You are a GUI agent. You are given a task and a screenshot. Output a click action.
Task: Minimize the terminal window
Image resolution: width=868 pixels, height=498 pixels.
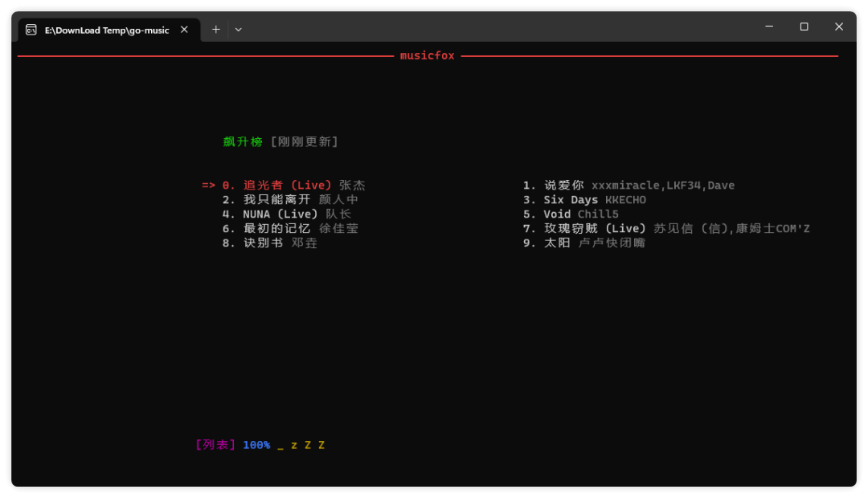coord(769,26)
